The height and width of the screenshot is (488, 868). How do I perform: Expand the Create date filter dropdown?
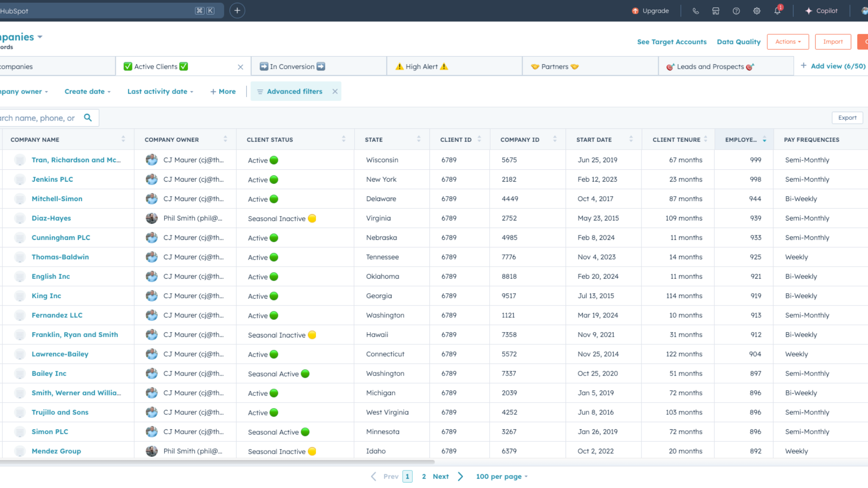pyautogui.click(x=87, y=91)
